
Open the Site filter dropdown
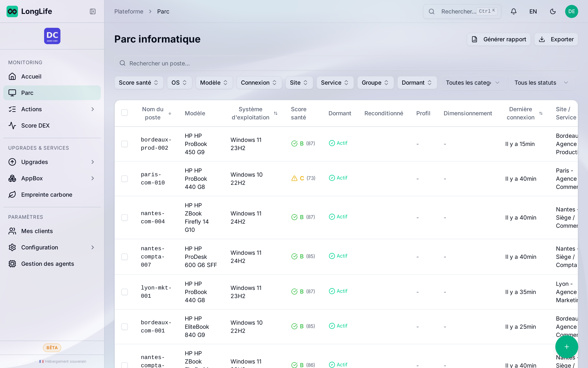click(x=299, y=83)
